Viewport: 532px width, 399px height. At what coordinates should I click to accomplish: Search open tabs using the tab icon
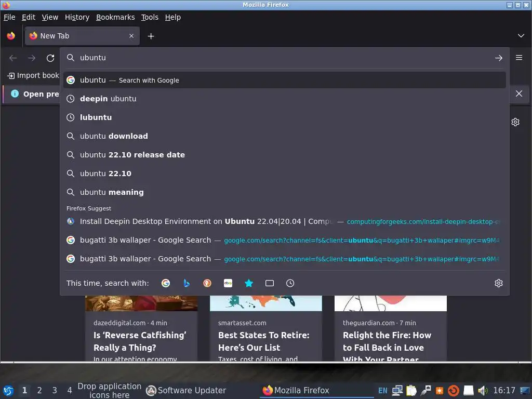(x=270, y=283)
